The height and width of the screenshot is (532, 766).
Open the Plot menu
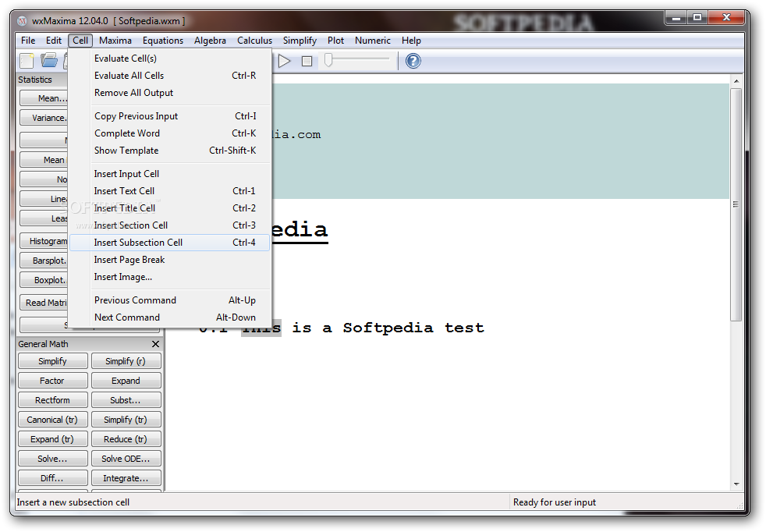pyautogui.click(x=335, y=41)
